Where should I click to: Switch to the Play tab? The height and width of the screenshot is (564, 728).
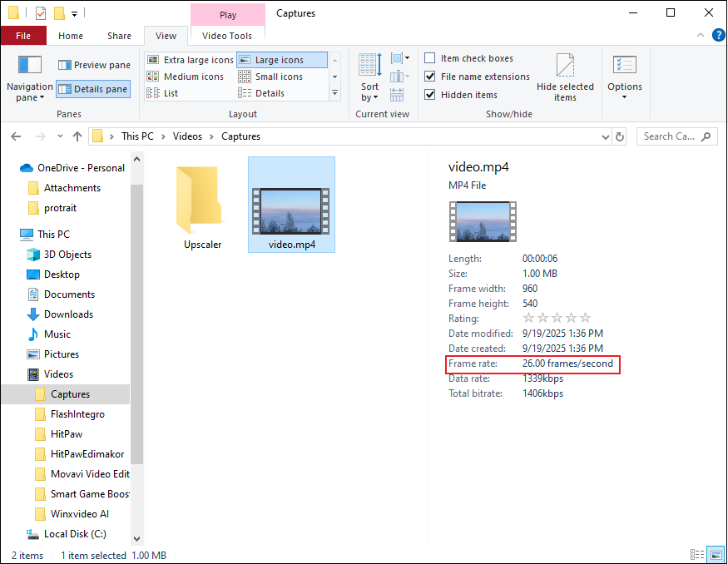[227, 13]
